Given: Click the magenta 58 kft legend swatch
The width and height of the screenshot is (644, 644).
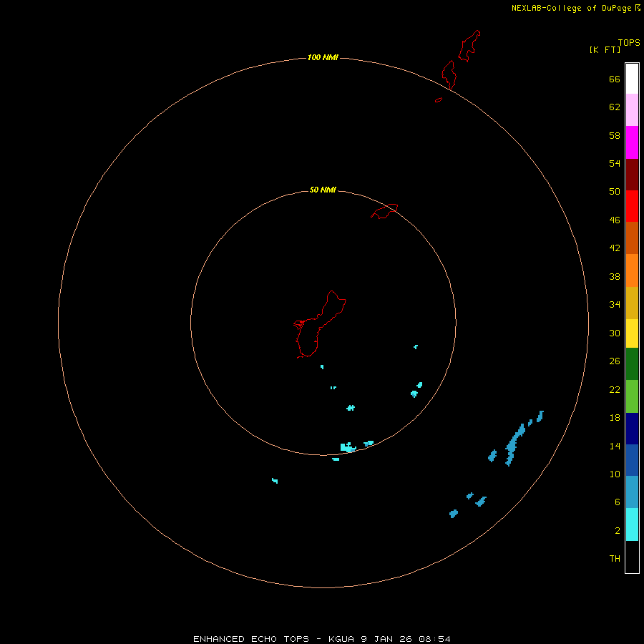Looking at the screenshot, I should (x=632, y=142).
